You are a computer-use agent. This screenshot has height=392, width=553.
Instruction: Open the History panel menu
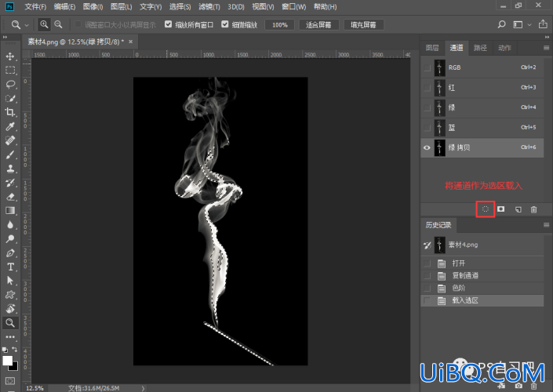tap(546, 225)
